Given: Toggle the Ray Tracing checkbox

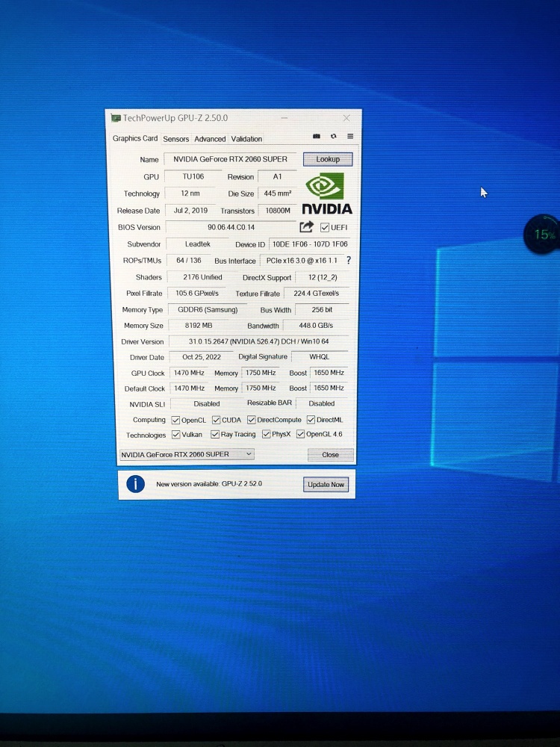Looking at the screenshot, I should (215, 434).
